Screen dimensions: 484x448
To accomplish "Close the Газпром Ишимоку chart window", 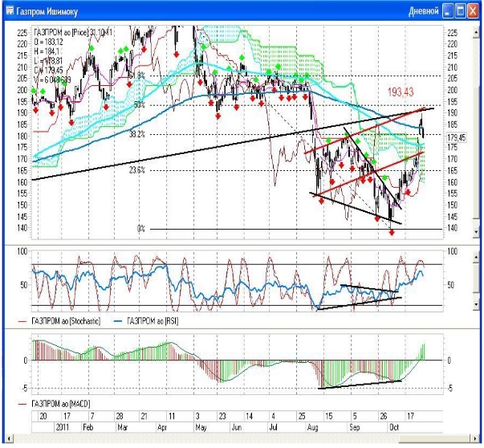I will tap(473, 11).
